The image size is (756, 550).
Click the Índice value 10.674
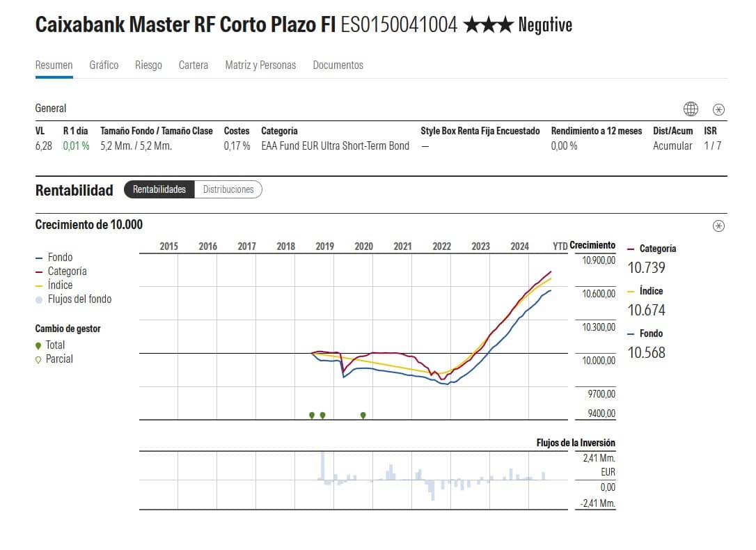click(646, 311)
